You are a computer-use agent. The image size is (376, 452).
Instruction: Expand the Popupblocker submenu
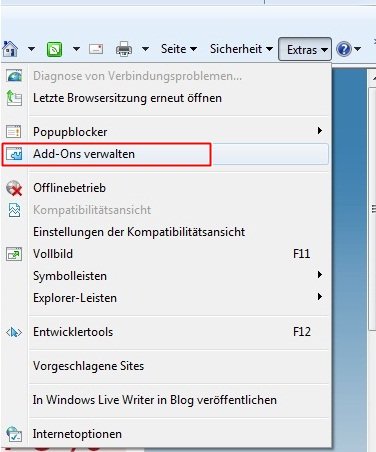[x=179, y=132]
